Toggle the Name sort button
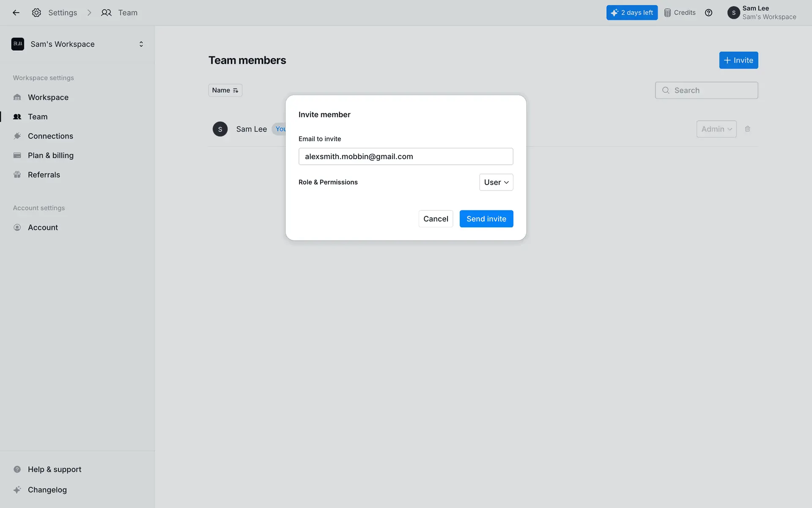Image resolution: width=812 pixels, height=508 pixels. click(x=225, y=90)
